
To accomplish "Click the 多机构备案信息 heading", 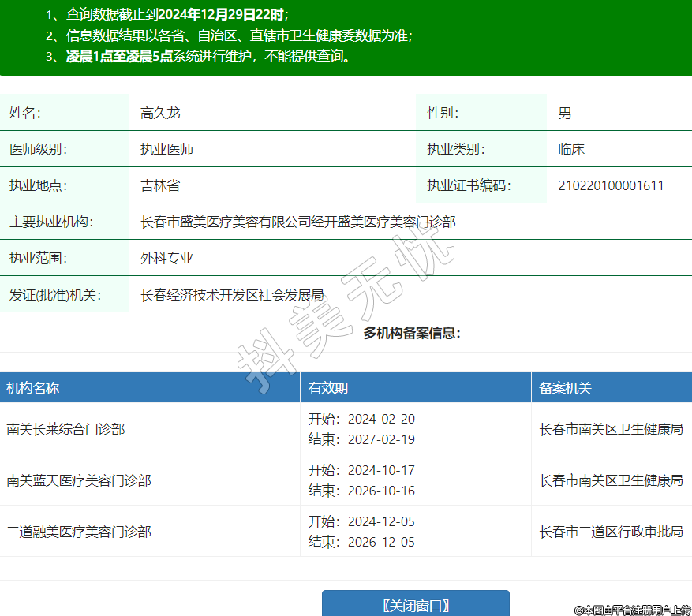I will coord(412,333).
